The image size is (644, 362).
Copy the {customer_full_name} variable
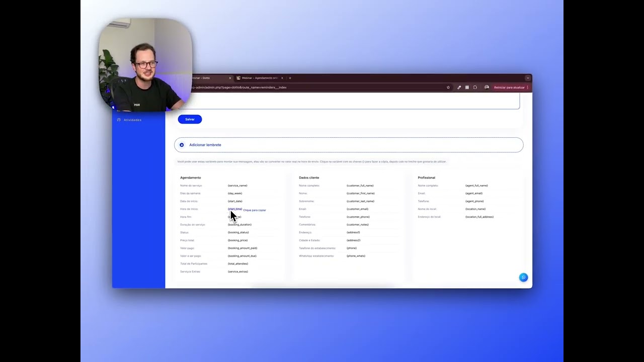pyautogui.click(x=360, y=186)
